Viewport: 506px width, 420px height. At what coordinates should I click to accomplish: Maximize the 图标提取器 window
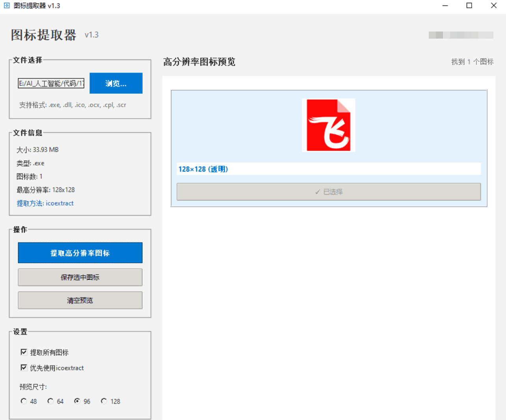pyautogui.click(x=469, y=6)
